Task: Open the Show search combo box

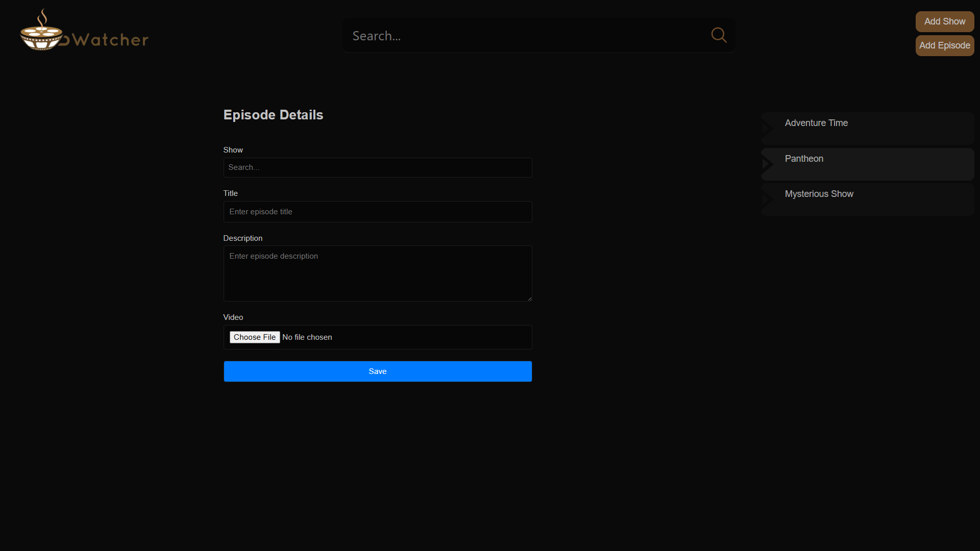Action: [x=377, y=167]
